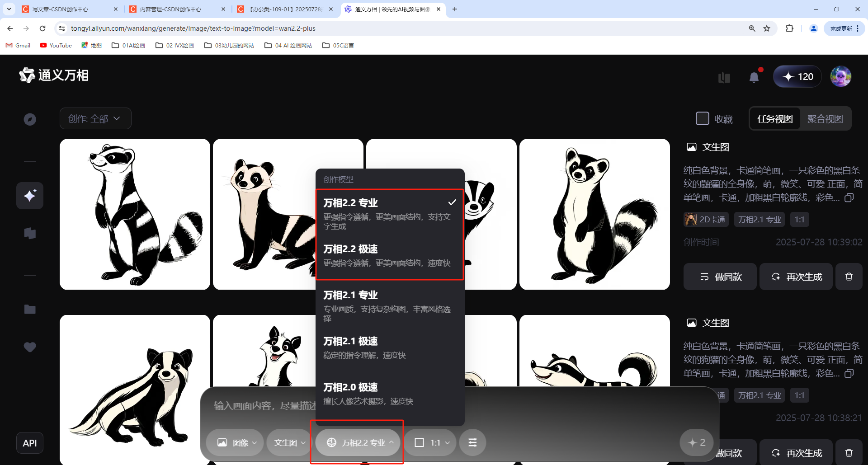Open striped badger image in second row

(x=135, y=390)
